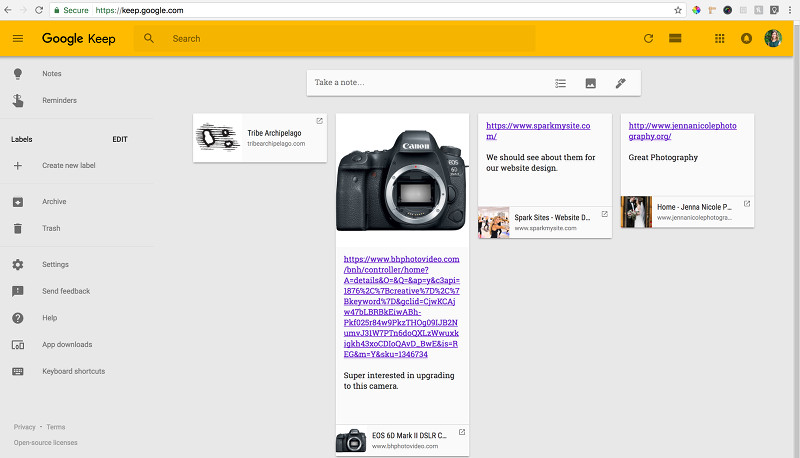Reload the browser page

click(x=39, y=10)
